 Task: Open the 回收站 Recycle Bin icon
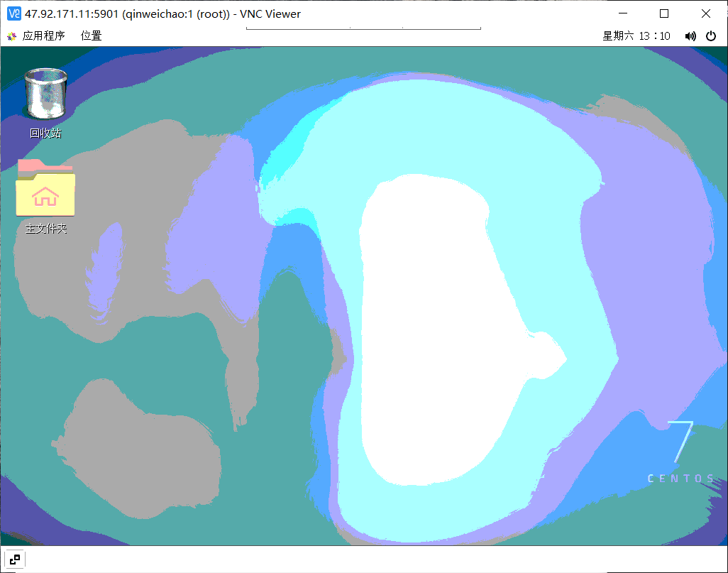coord(45,92)
